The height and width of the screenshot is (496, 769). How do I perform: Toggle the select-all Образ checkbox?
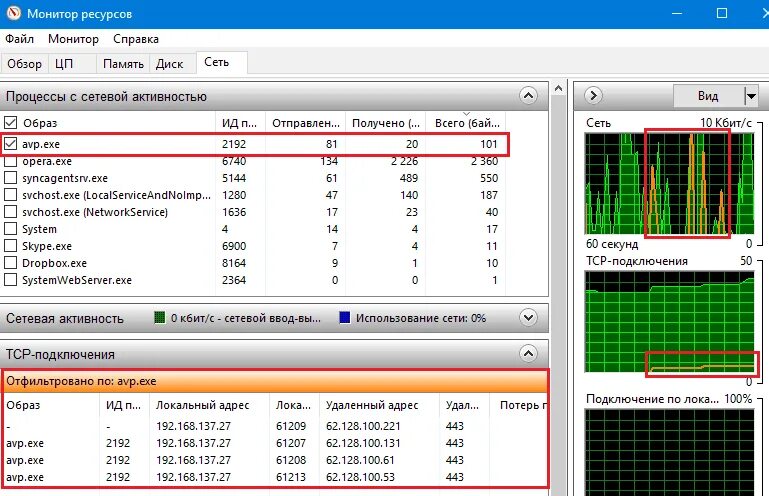[x=10, y=123]
